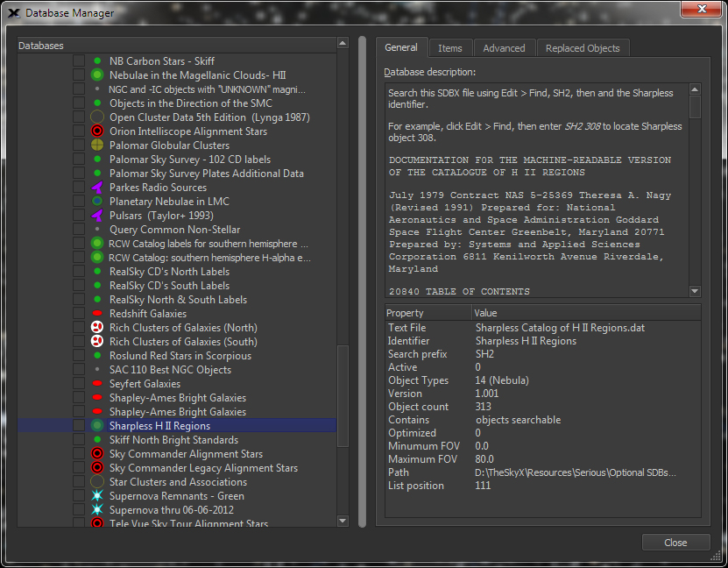Click the purple radio source icon for Parkes Radio Sources
Viewport: 728px width, 568px height.
(x=97, y=188)
